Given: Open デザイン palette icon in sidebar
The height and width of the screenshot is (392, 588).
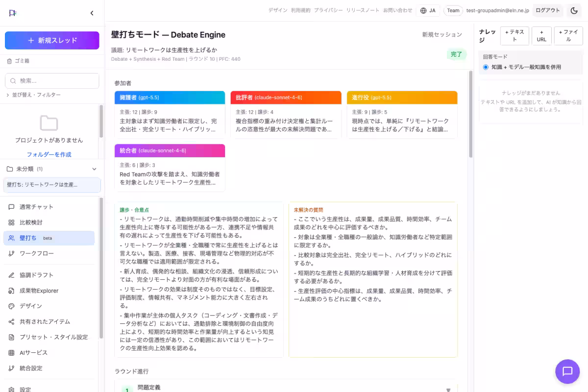Looking at the screenshot, I should click(x=11, y=306).
